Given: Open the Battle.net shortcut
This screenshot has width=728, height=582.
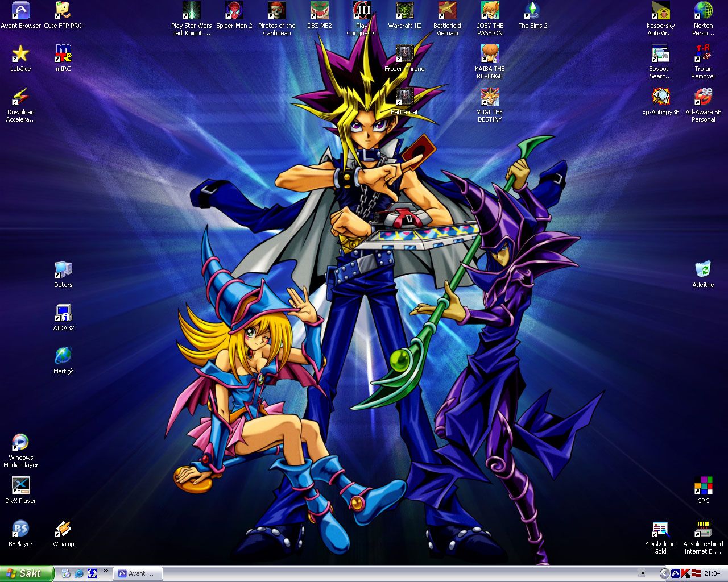Looking at the screenshot, I should pyautogui.click(x=405, y=102).
